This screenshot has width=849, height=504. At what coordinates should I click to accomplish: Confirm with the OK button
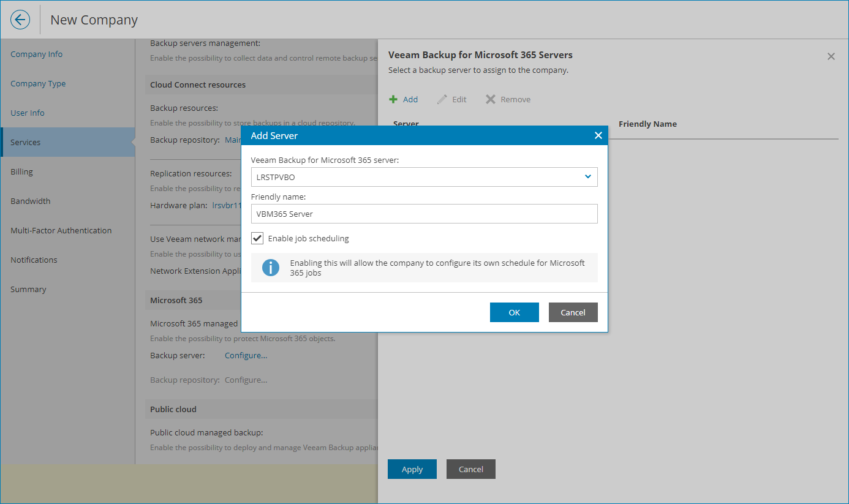(x=514, y=312)
